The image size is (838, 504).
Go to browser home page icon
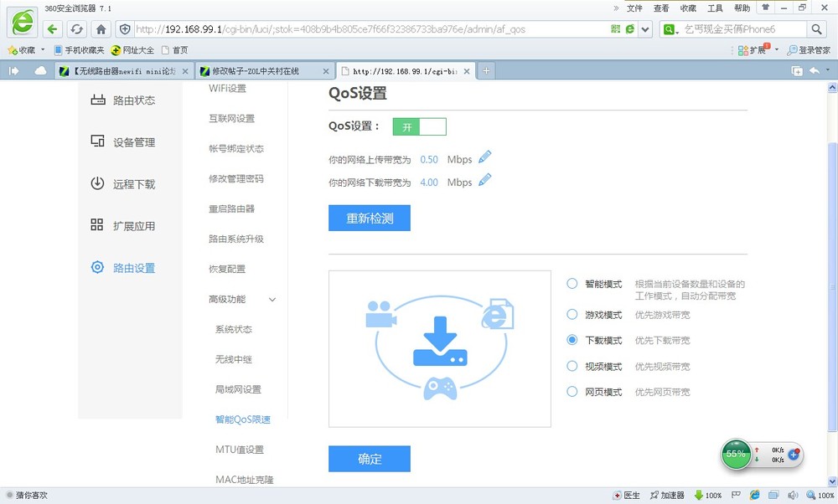pos(101,28)
